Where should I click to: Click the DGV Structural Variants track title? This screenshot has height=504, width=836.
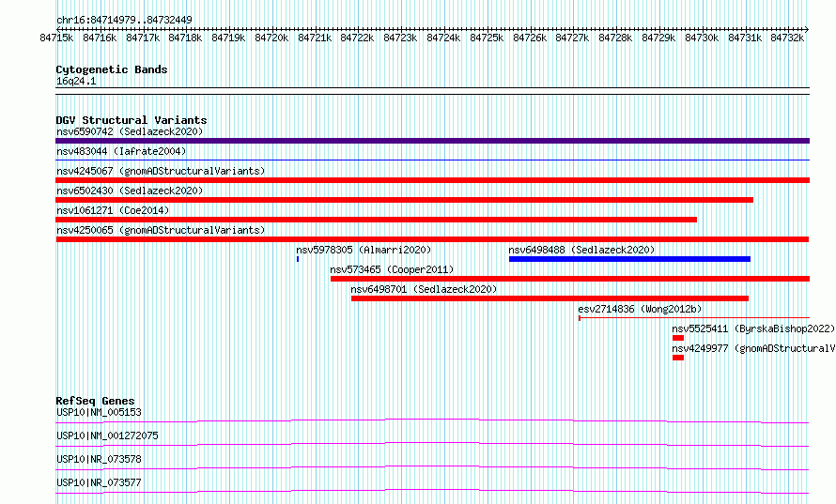click(x=132, y=120)
